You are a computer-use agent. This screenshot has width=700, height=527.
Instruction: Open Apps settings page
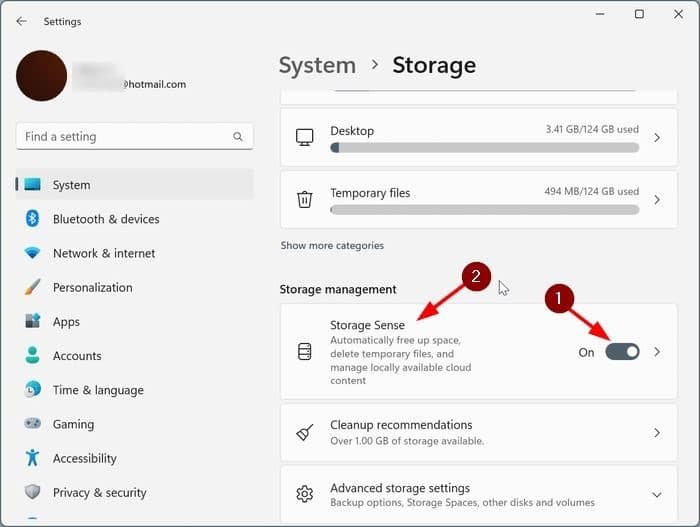(x=135, y=322)
